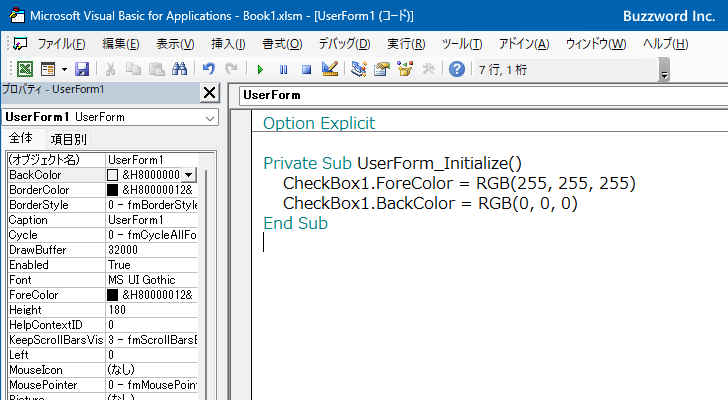Stop execution with the Reset square icon
The width and height of the screenshot is (728, 400).
[x=306, y=69]
